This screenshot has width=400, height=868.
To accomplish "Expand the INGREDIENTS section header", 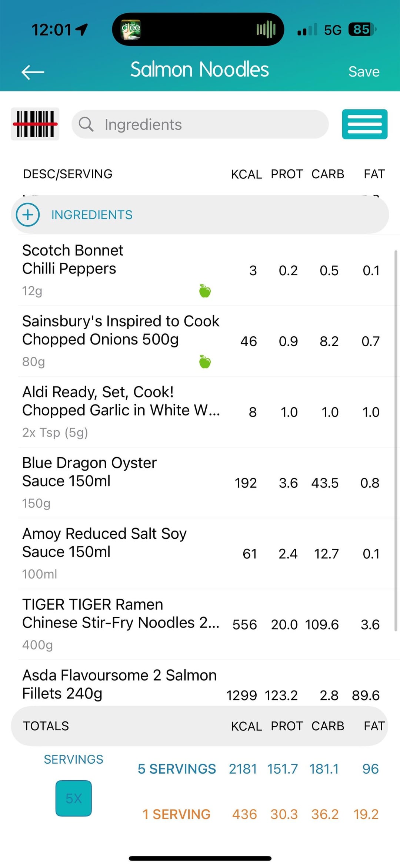I will pos(92,215).
